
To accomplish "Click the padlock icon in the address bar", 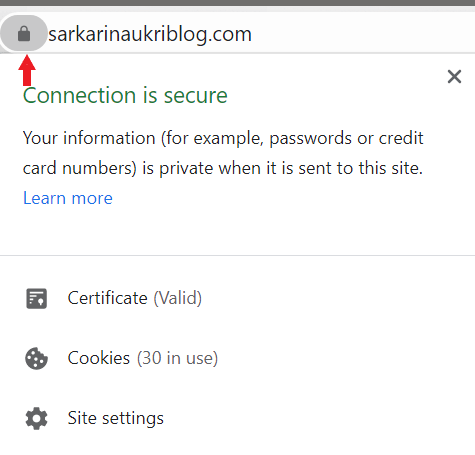I will pyautogui.click(x=24, y=34).
